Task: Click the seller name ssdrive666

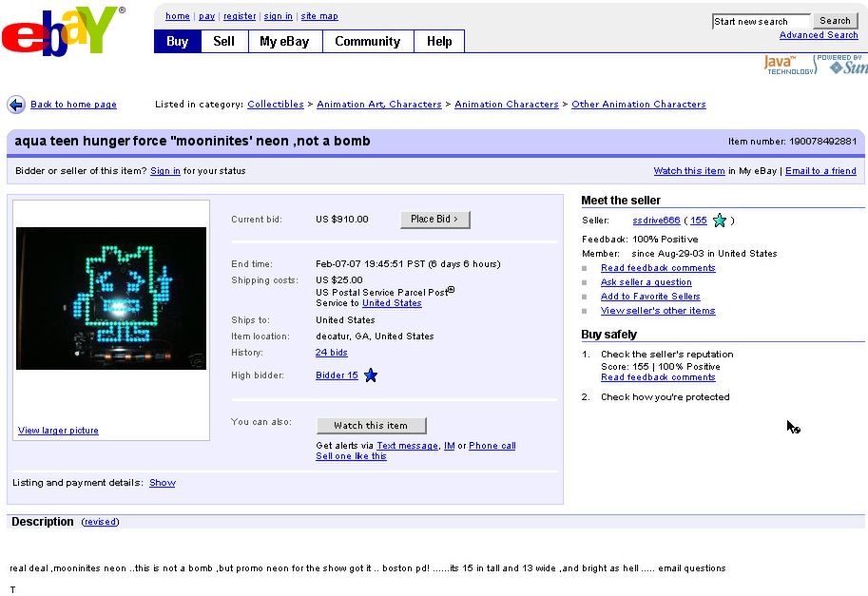Action: [x=656, y=221]
